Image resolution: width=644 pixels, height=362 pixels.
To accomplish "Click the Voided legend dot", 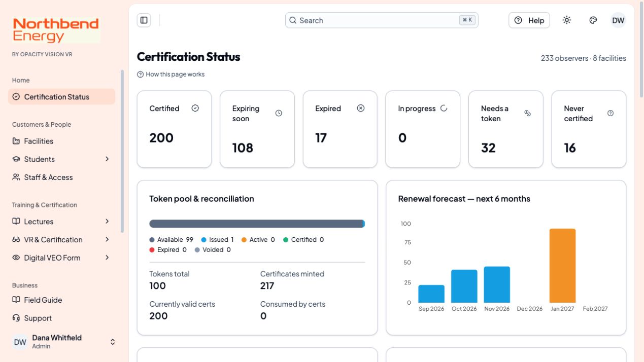I will (x=197, y=250).
